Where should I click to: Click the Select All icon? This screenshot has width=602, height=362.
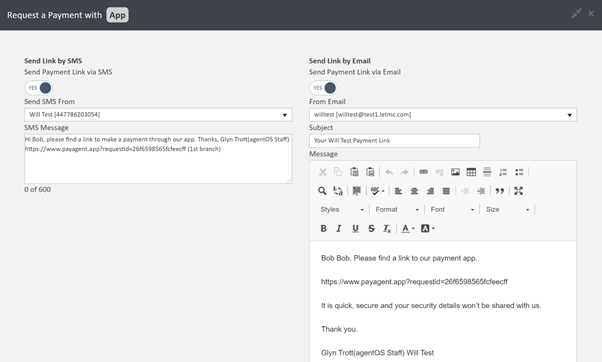[x=357, y=191]
